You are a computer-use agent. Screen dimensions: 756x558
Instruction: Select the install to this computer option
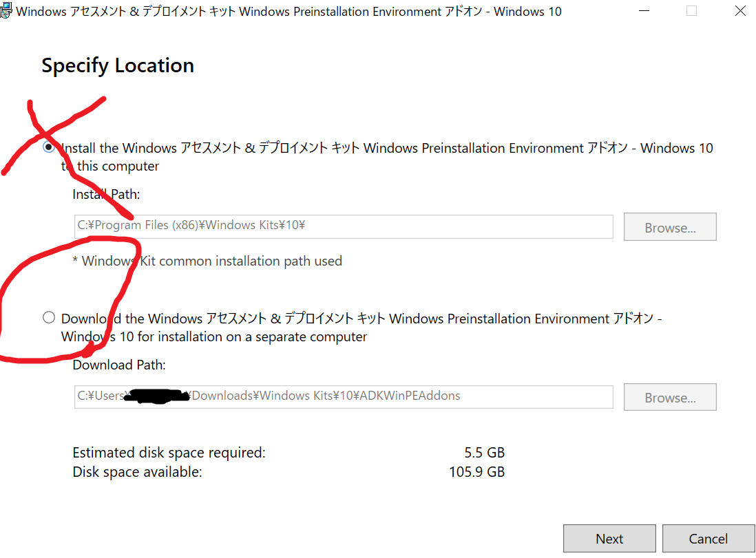coord(48,147)
